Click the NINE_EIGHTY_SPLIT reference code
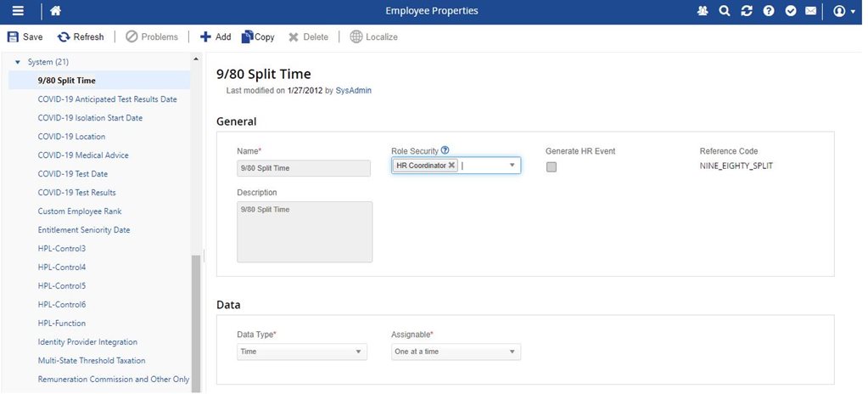The image size is (868, 394). (x=736, y=166)
